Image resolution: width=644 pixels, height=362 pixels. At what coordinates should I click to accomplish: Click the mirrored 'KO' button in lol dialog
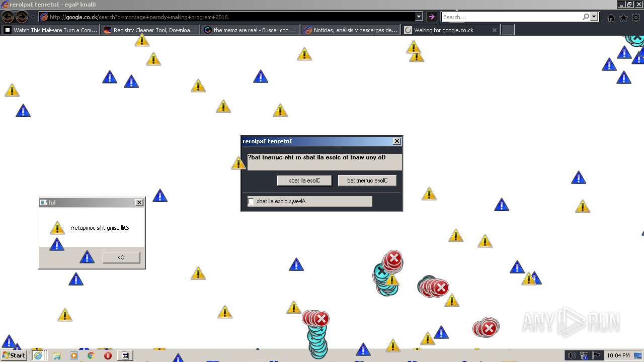coord(121,257)
